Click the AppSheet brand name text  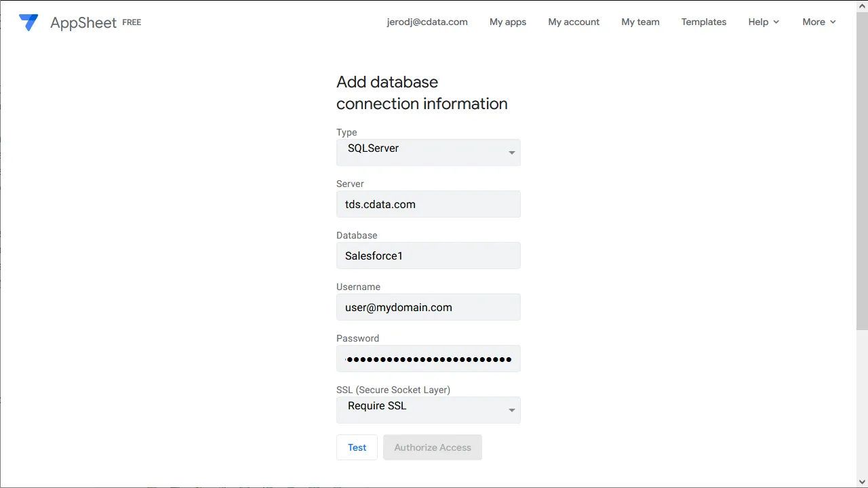[x=84, y=22]
